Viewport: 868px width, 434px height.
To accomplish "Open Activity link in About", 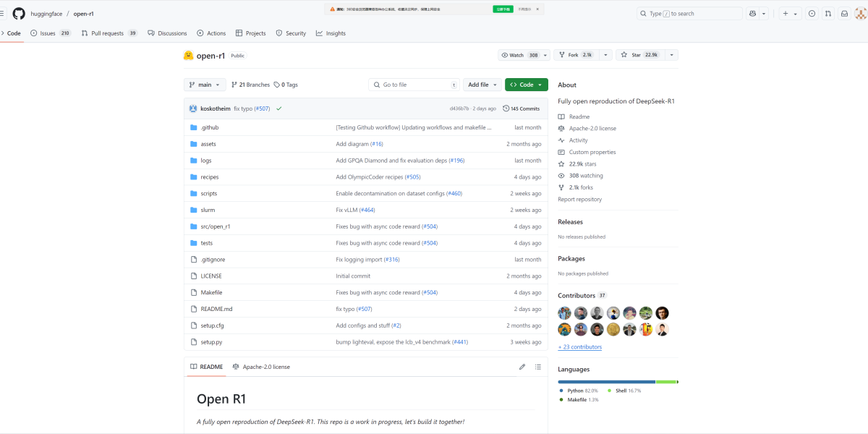I will point(573,140).
